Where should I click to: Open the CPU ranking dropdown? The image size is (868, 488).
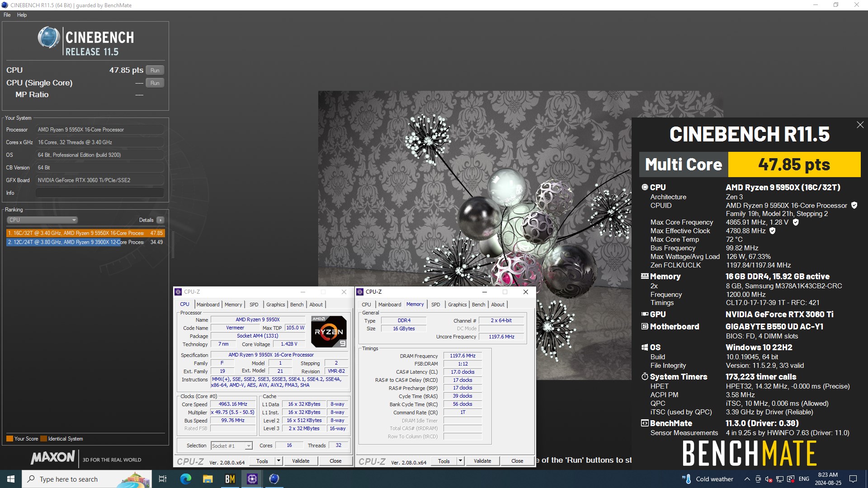42,220
